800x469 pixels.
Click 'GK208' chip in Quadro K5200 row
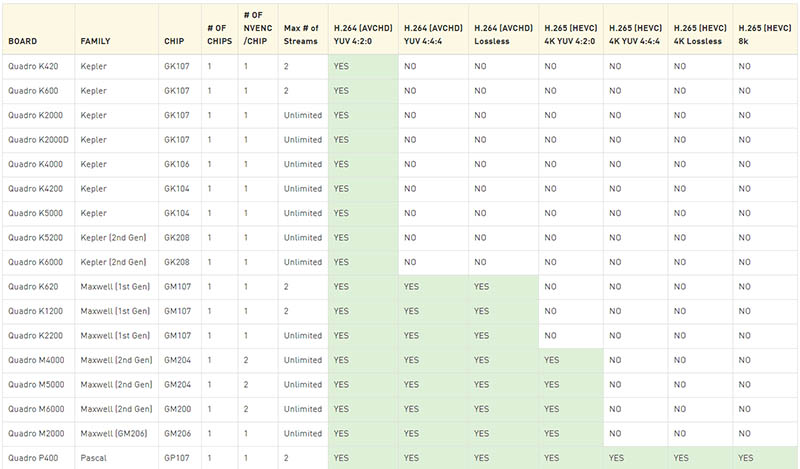point(177,238)
